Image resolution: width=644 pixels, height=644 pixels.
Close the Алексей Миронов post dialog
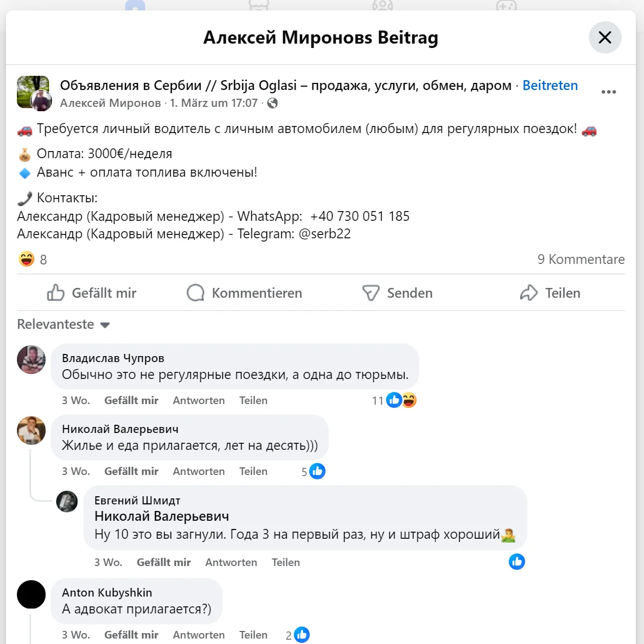605,38
